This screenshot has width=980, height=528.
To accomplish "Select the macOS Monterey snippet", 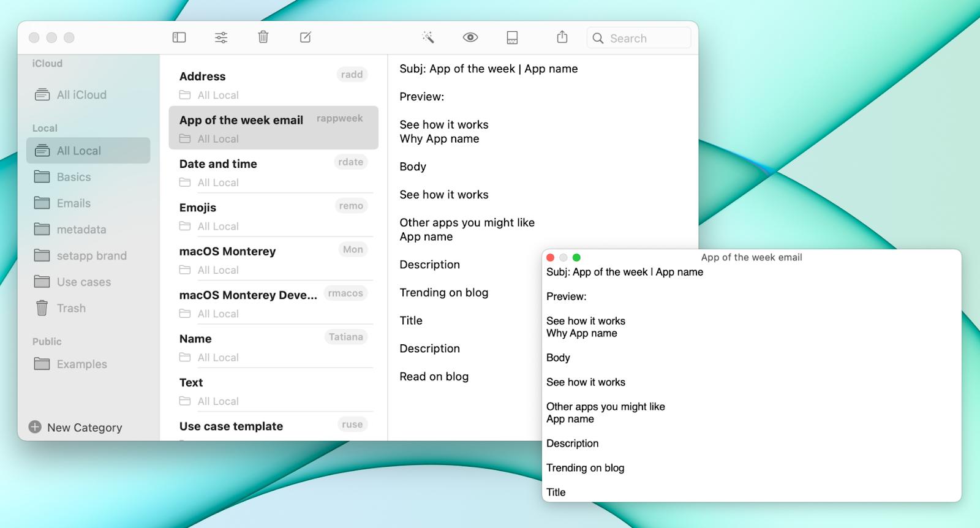I will point(273,260).
